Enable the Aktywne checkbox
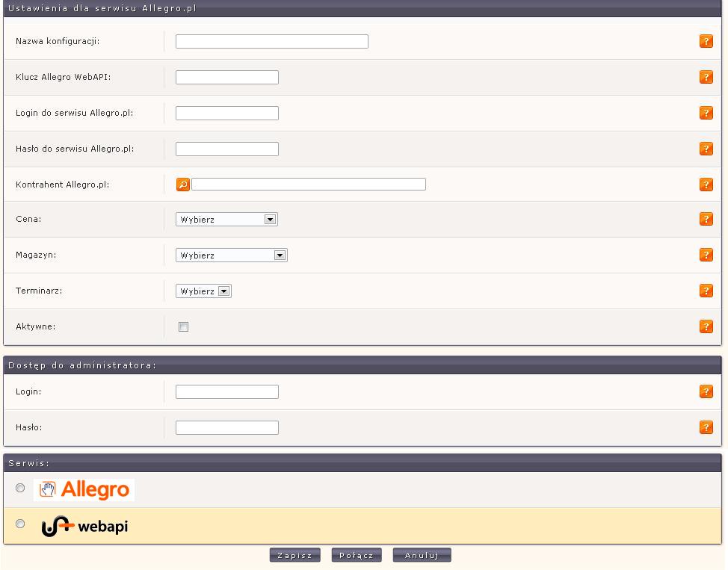 [184, 327]
